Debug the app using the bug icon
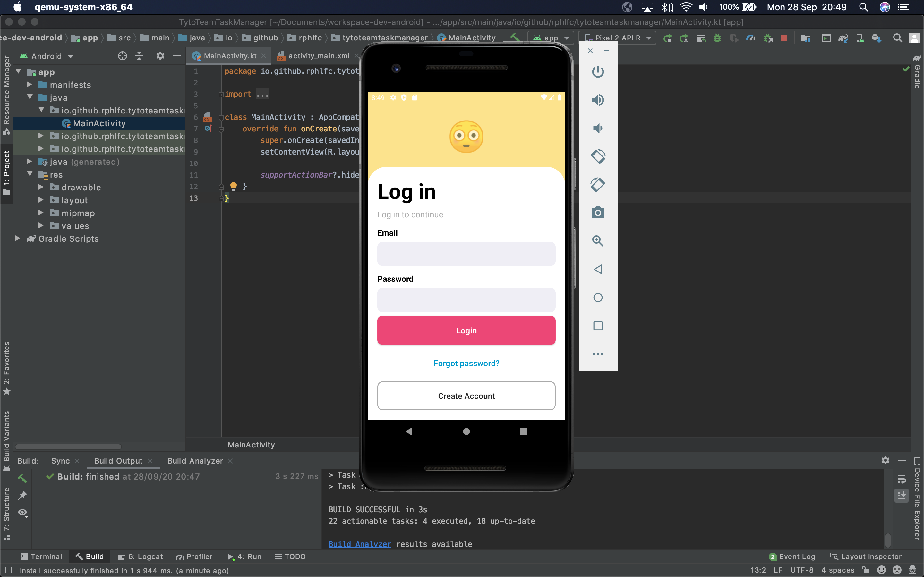 (717, 38)
